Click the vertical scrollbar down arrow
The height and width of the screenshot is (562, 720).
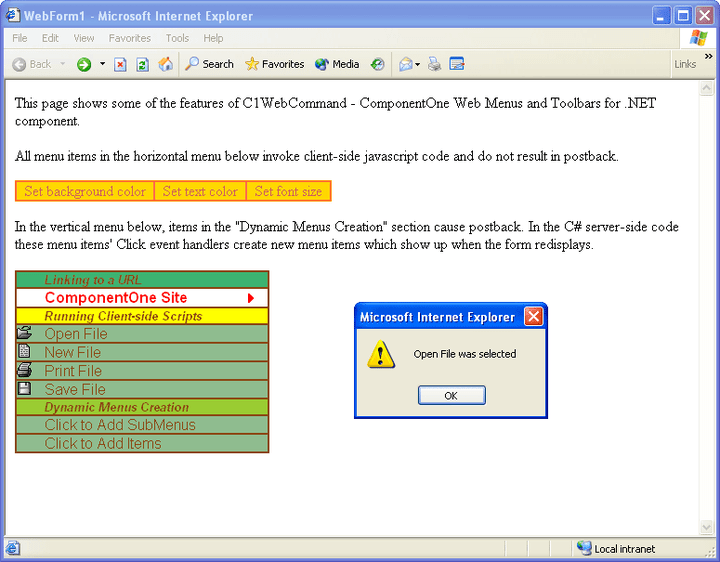tap(706, 527)
